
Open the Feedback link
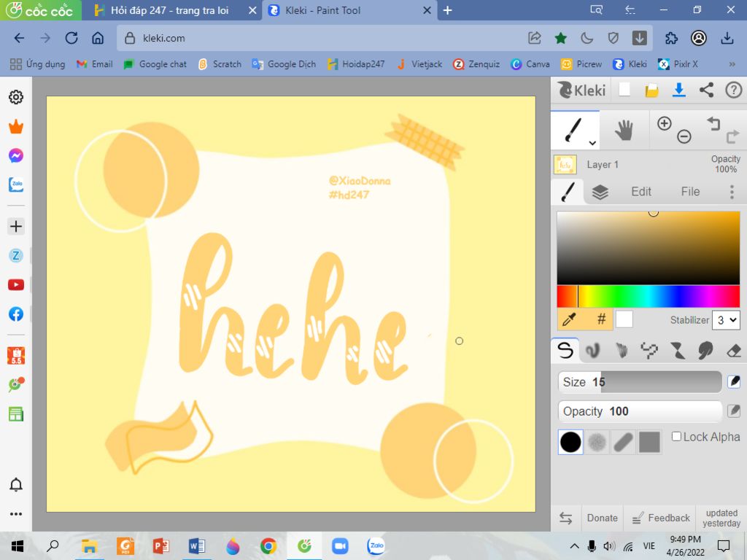pos(660,518)
